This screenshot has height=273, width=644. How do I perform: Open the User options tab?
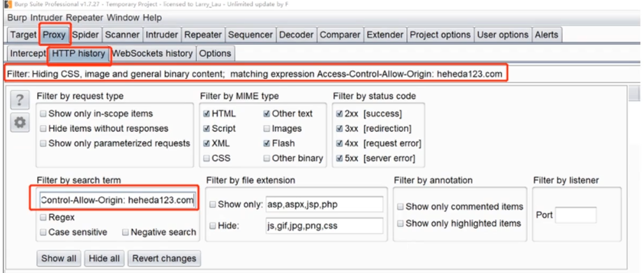point(503,35)
